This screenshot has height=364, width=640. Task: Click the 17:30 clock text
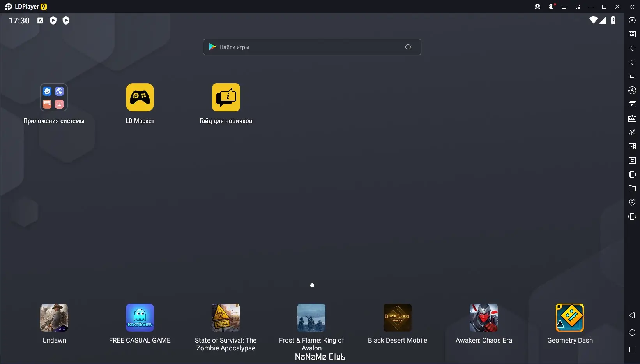point(19,21)
